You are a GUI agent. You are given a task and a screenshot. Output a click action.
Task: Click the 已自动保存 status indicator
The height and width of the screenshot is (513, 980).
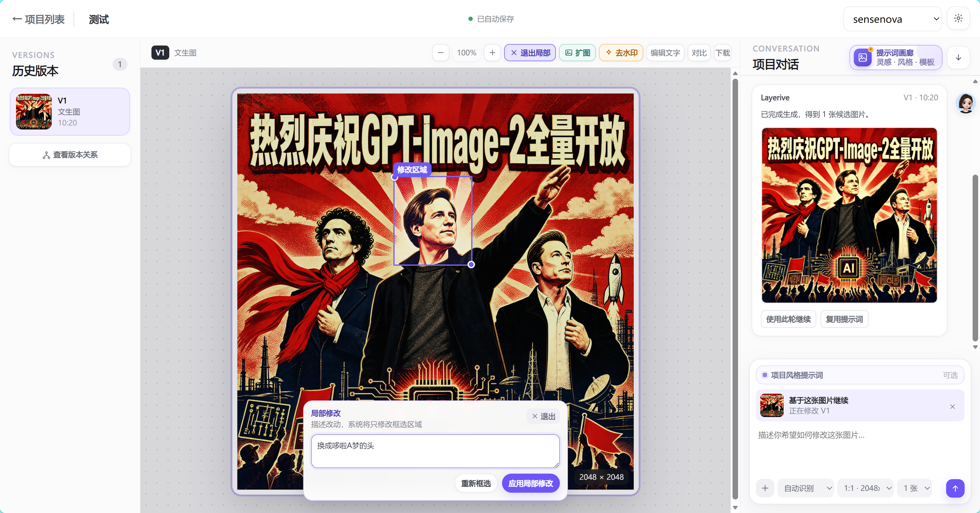pyautogui.click(x=491, y=19)
